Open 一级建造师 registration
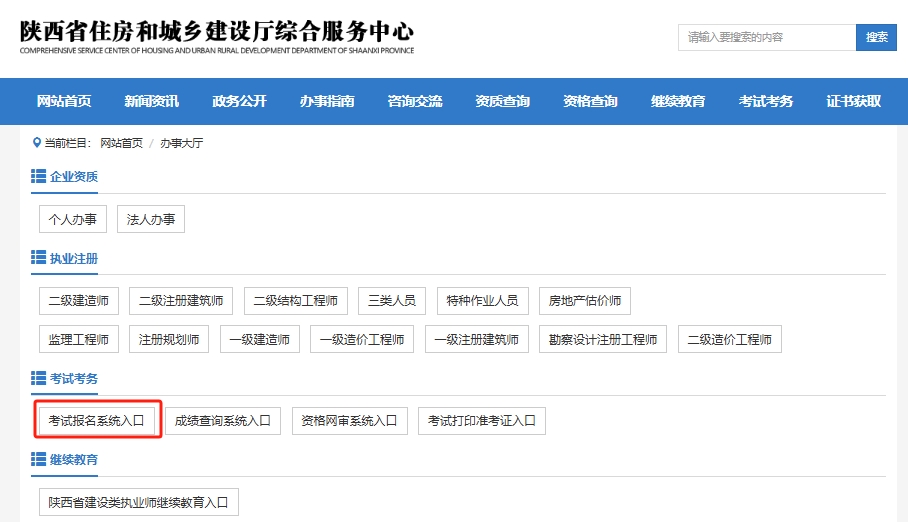The image size is (908, 522). point(260,340)
